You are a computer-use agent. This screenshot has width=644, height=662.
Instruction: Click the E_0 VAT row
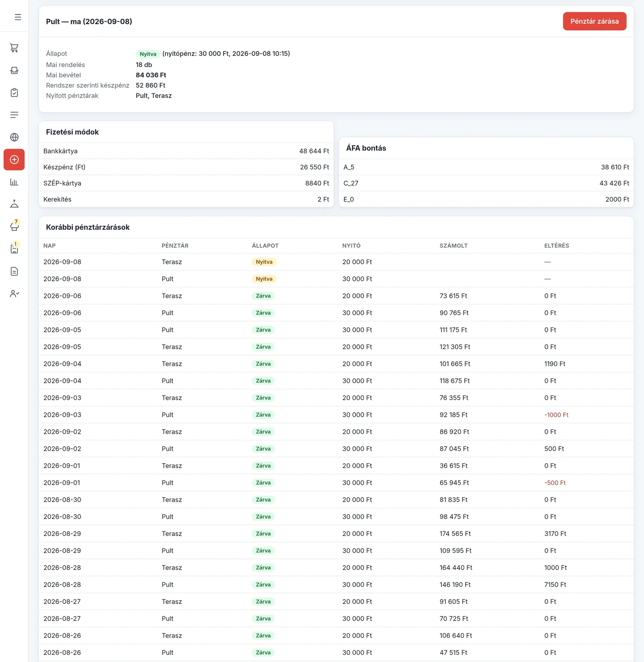coord(486,199)
